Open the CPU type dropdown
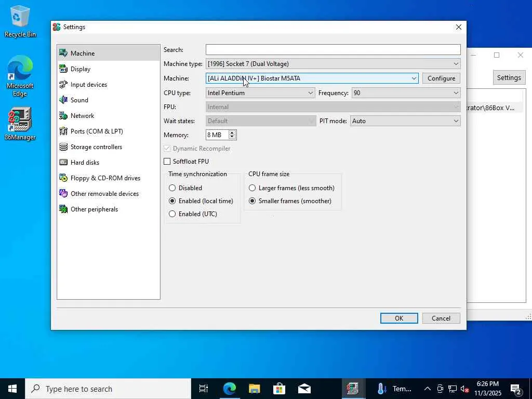This screenshot has height=399, width=532. [x=260, y=92]
